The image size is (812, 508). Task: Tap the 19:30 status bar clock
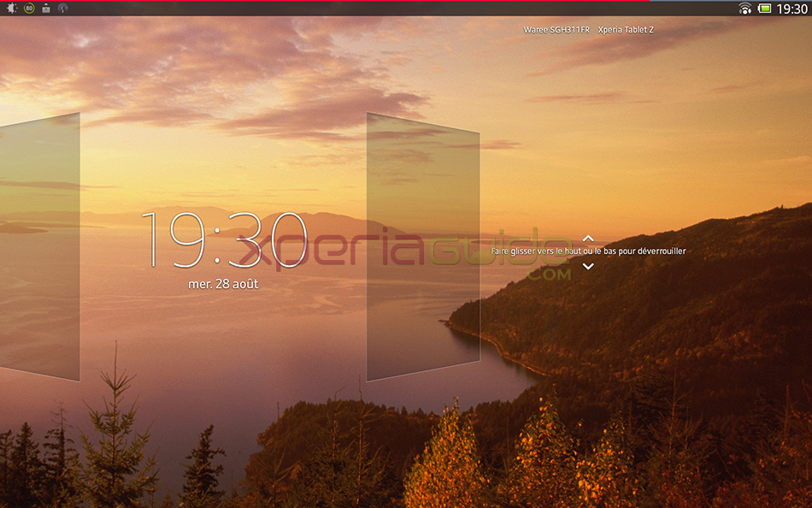(791, 9)
